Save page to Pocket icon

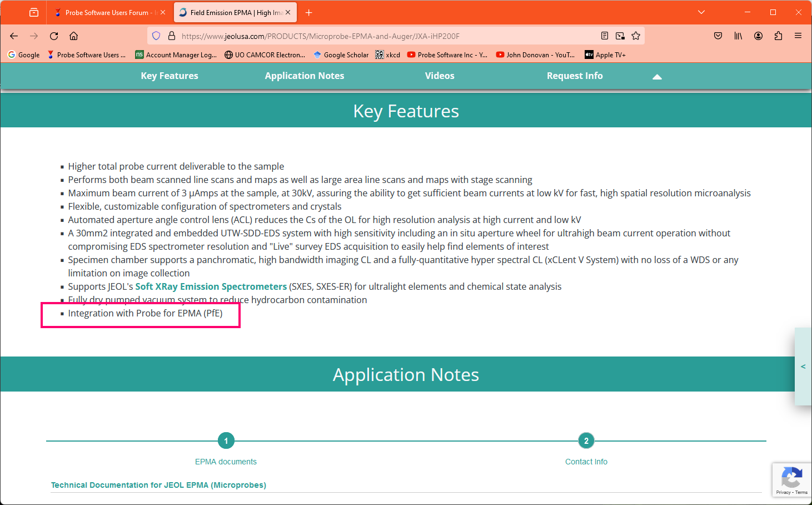pyautogui.click(x=718, y=36)
